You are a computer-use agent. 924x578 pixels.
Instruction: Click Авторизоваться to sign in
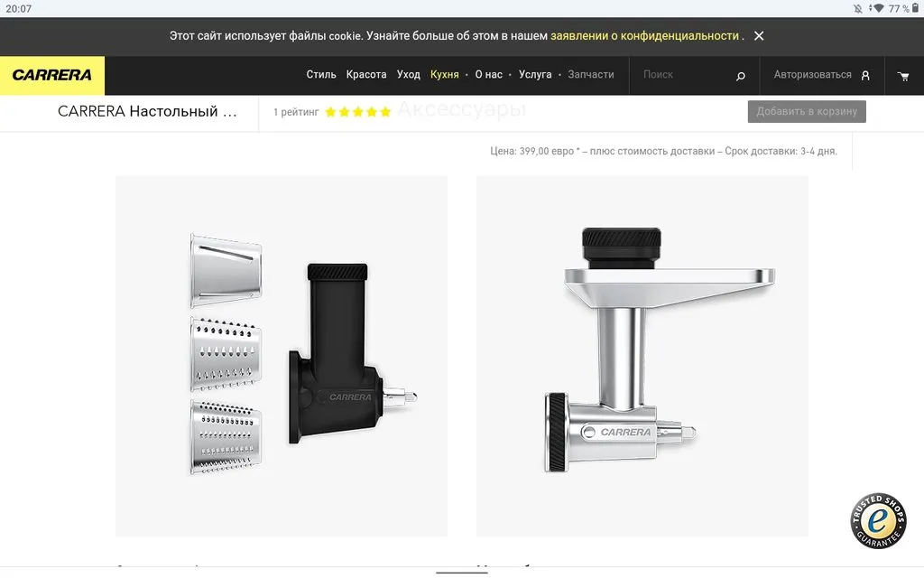813,75
